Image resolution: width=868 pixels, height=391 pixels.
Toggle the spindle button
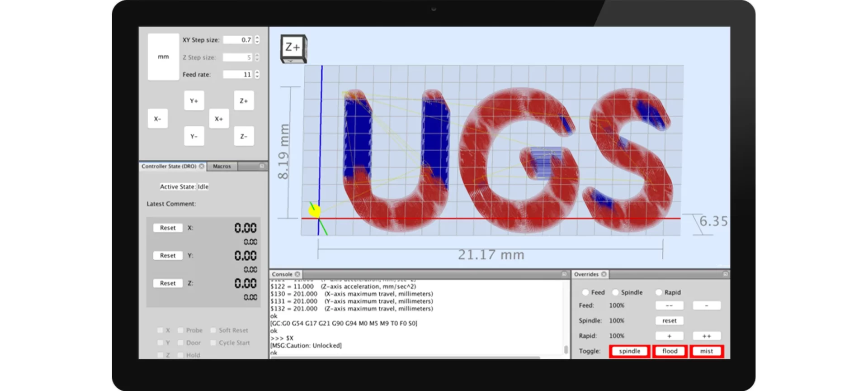pos(629,351)
